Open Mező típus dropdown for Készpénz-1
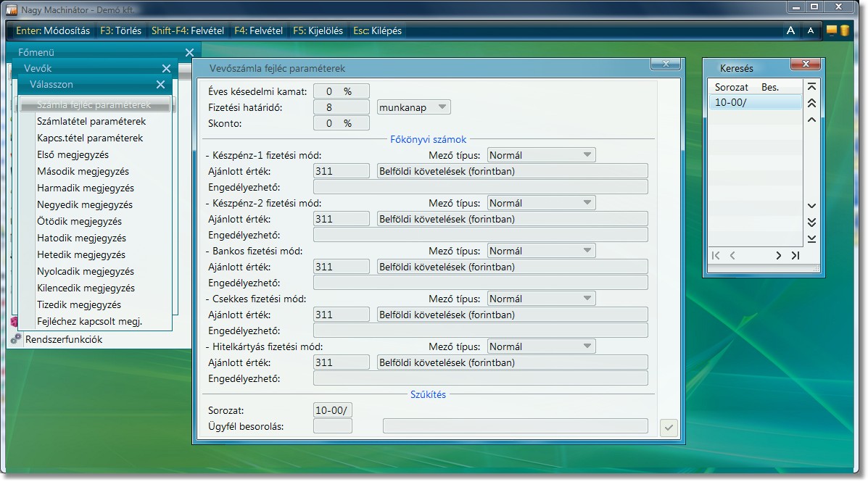This screenshot has height=482, width=868. click(x=542, y=156)
